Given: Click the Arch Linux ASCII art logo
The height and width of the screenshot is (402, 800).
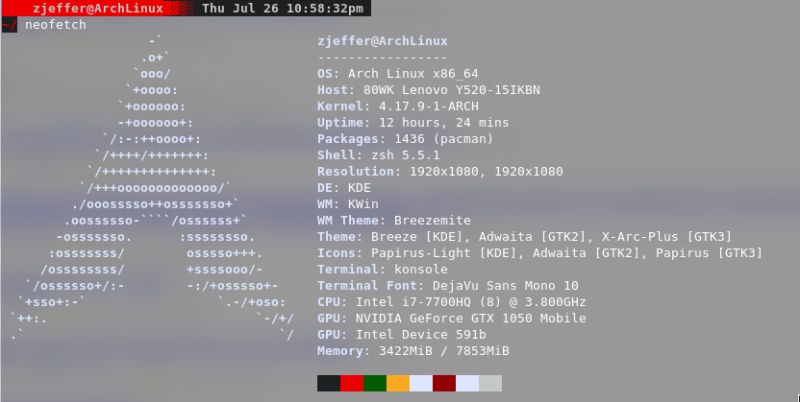Looking at the screenshot, I should [152, 188].
